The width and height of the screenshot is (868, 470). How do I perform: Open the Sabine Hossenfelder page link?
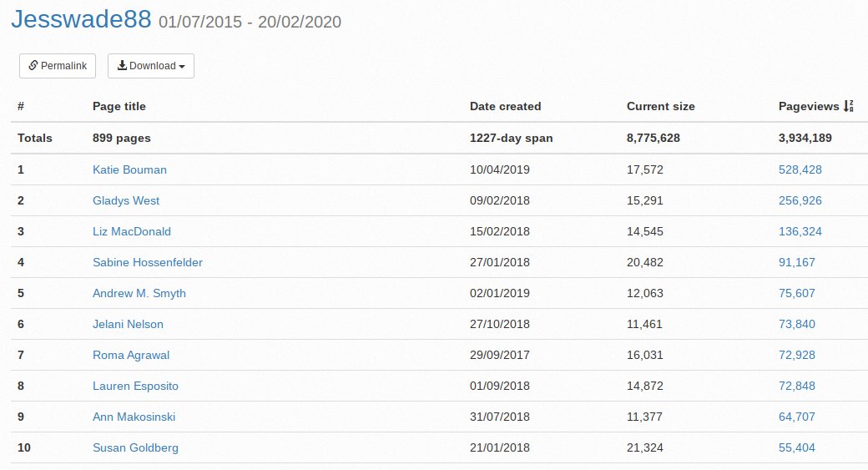(x=147, y=262)
